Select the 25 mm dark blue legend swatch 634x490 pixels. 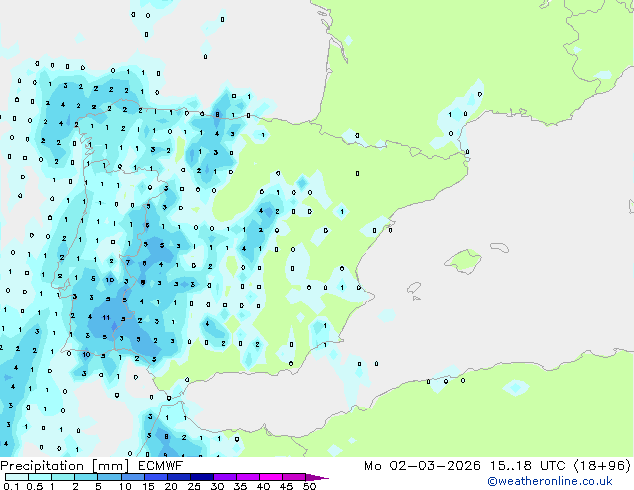[201, 477]
